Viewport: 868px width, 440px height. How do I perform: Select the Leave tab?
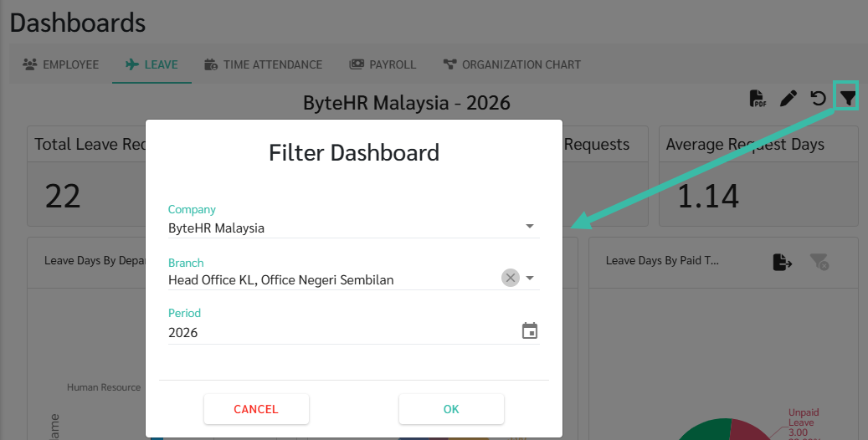click(152, 64)
